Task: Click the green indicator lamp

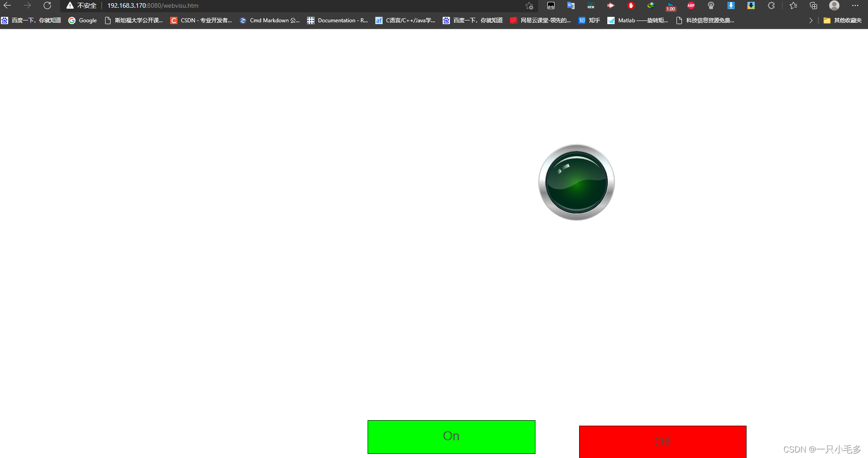Action: (x=576, y=183)
